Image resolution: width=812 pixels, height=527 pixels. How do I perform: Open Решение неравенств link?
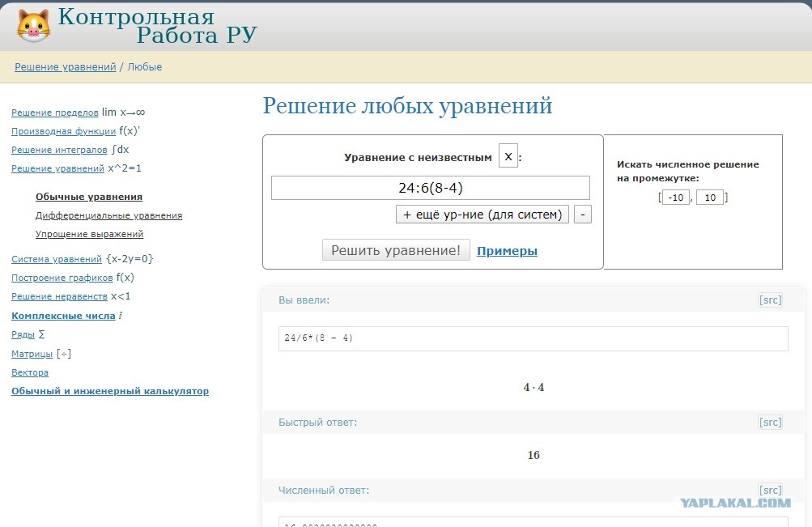60,296
